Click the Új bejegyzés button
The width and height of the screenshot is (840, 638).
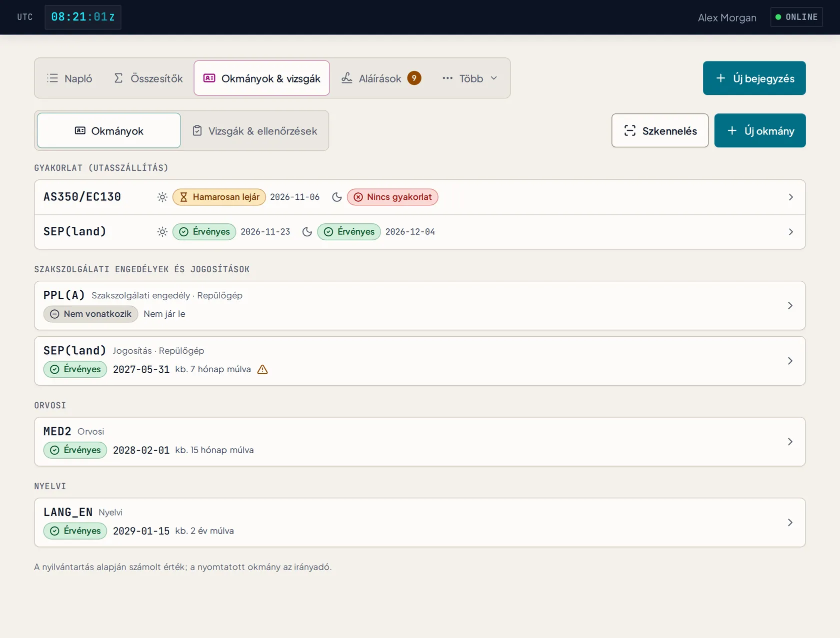tap(754, 78)
